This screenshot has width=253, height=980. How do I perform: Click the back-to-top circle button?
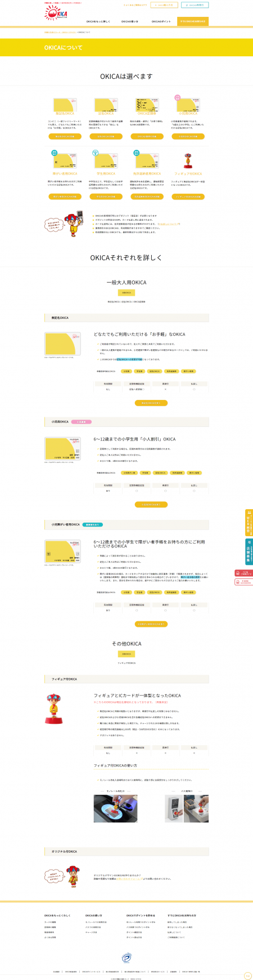(x=247, y=975)
